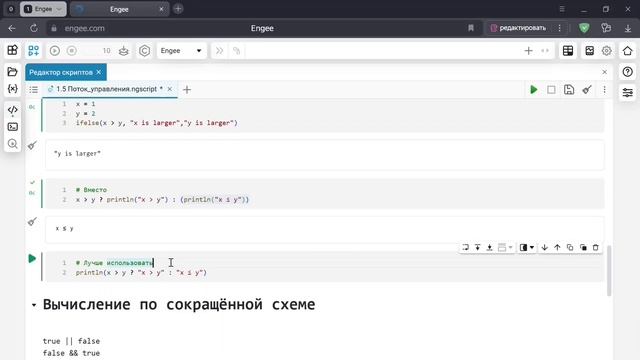Open the variables {x} panel
The width and height of the screenshot is (640, 360).
[x=12, y=89]
